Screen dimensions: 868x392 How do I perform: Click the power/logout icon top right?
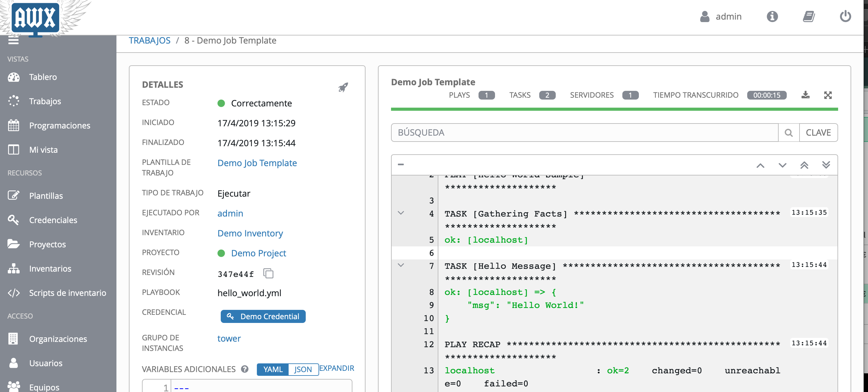point(845,16)
